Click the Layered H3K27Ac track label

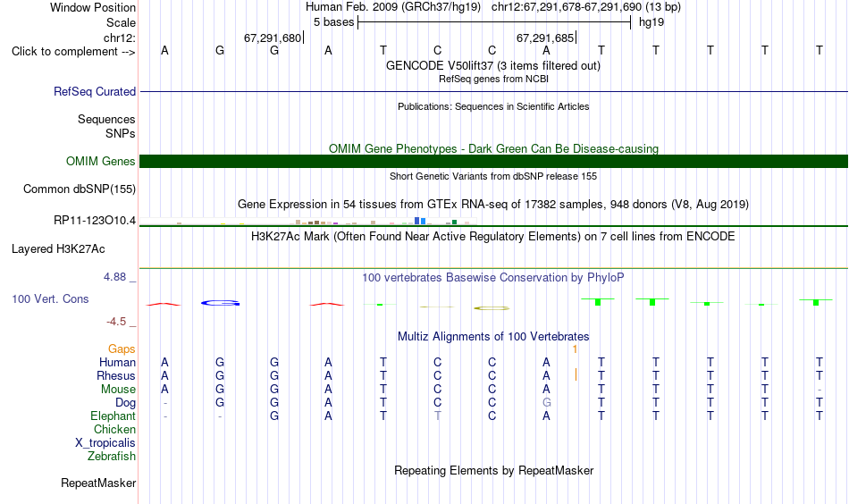coord(58,249)
